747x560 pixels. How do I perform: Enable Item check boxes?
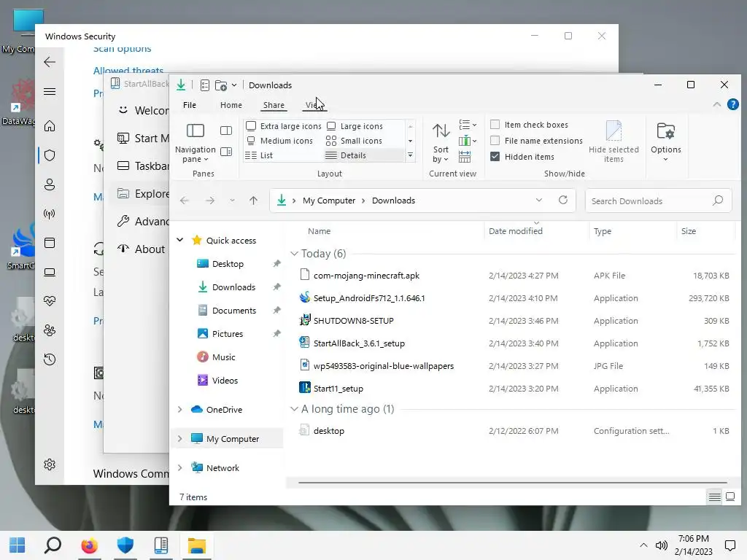pos(495,124)
